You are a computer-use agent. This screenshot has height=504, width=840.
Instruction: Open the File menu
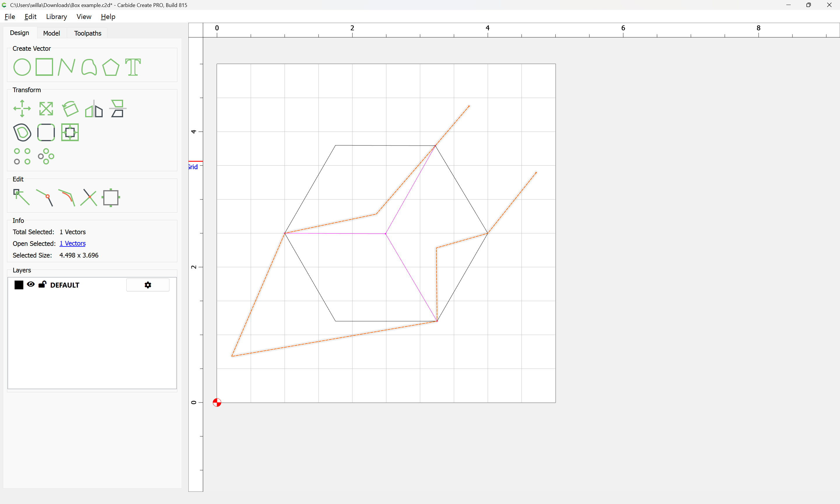pyautogui.click(x=10, y=17)
